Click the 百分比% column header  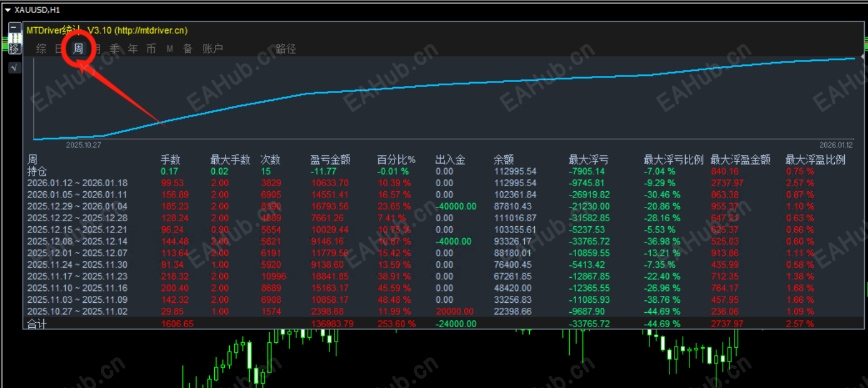coord(396,160)
